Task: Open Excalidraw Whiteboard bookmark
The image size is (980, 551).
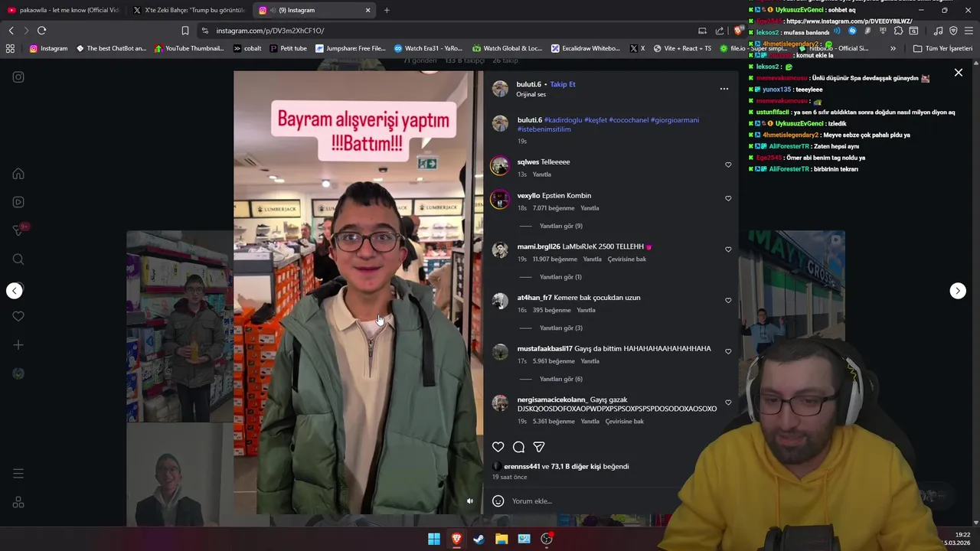Action: tap(586, 48)
